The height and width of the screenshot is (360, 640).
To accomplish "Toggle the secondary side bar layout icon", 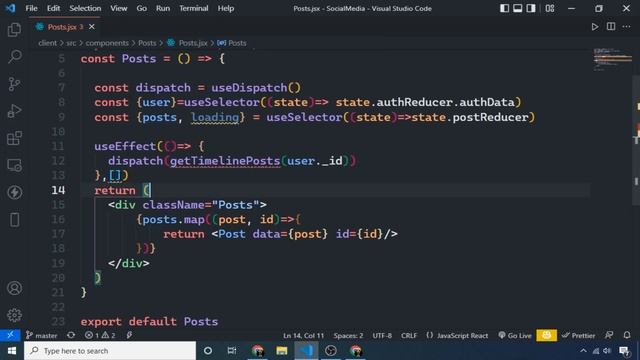I will (531, 8).
